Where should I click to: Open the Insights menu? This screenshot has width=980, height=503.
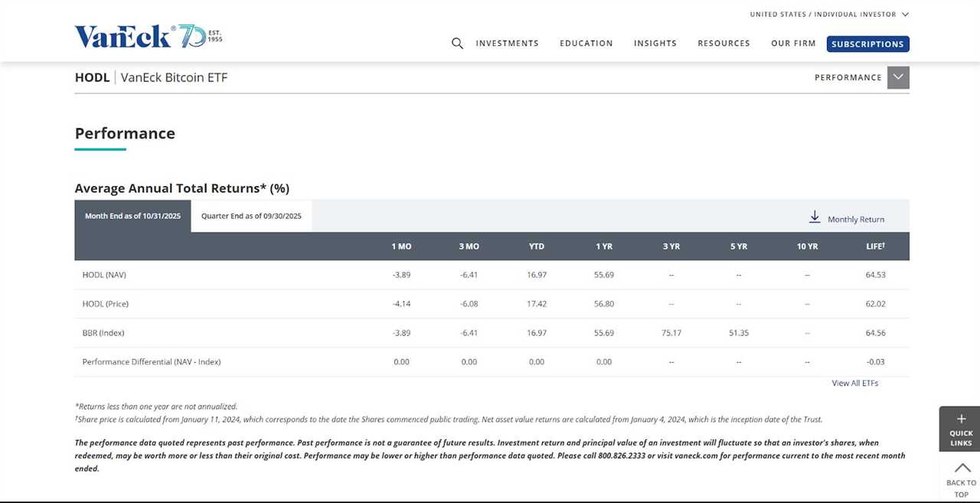tap(655, 43)
